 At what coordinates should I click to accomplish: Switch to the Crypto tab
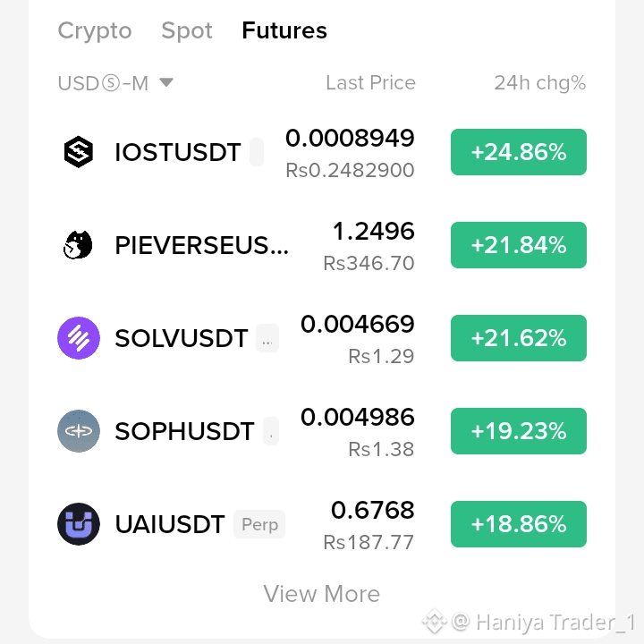click(x=95, y=30)
